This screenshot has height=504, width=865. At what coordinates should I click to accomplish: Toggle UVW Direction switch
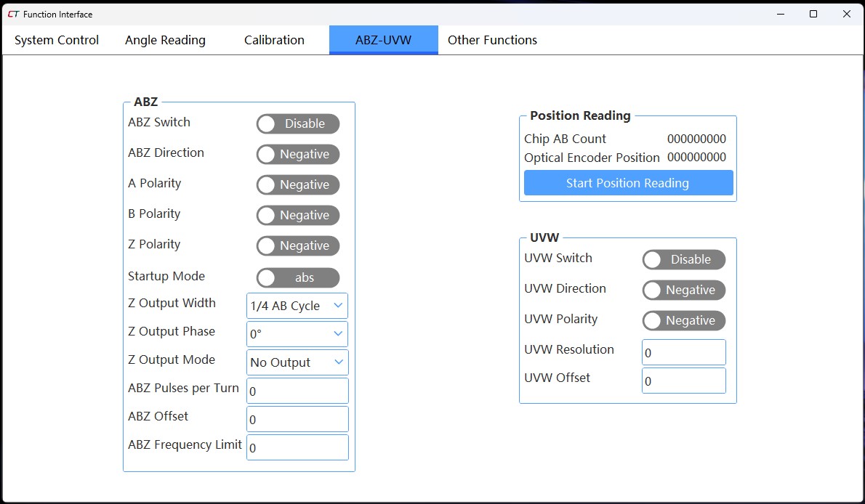(x=683, y=290)
